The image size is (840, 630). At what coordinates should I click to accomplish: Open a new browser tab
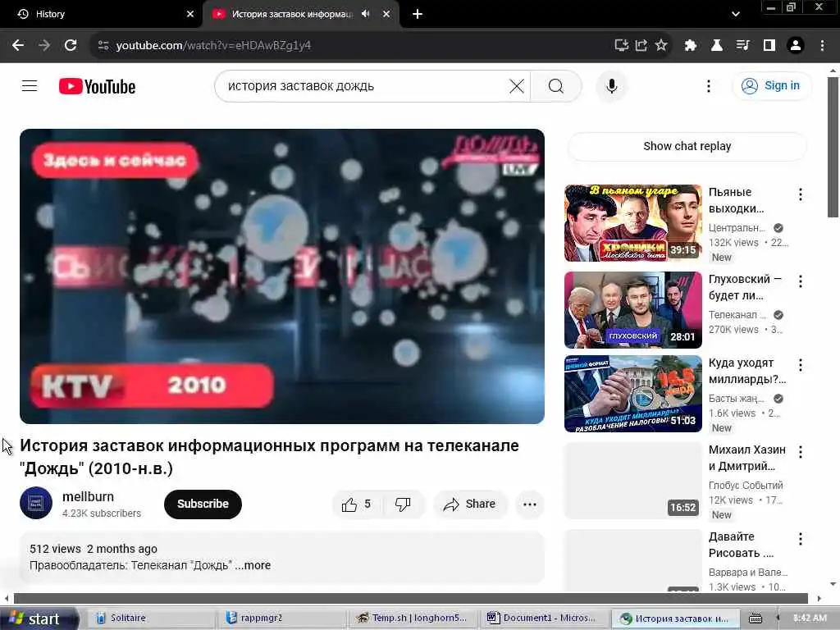[x=418, y=15]
